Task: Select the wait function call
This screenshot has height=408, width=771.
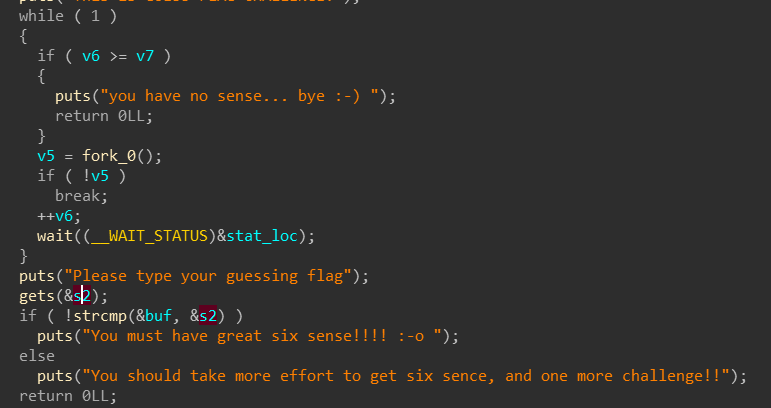Action: click(x=55, y=236)
